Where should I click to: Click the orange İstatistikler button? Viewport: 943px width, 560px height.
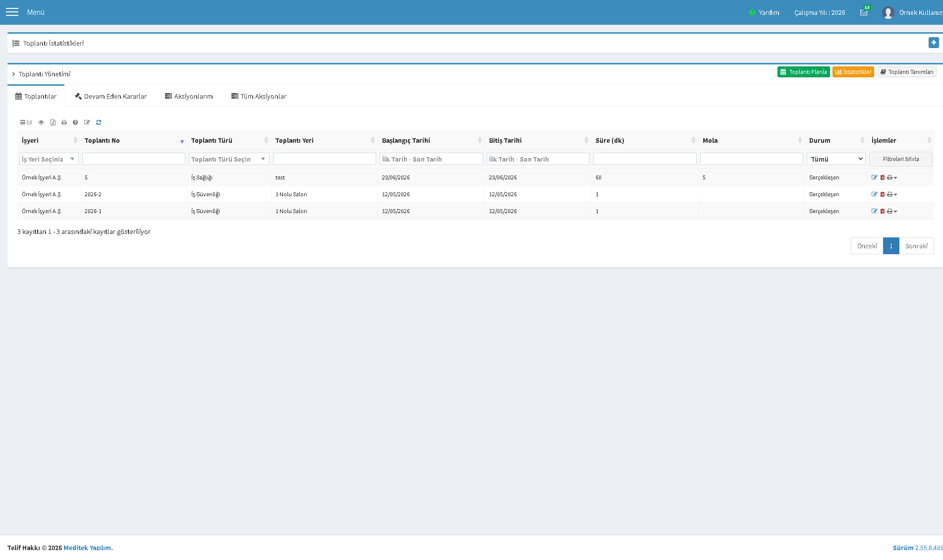pyautogui.click(x=853, y=72)
